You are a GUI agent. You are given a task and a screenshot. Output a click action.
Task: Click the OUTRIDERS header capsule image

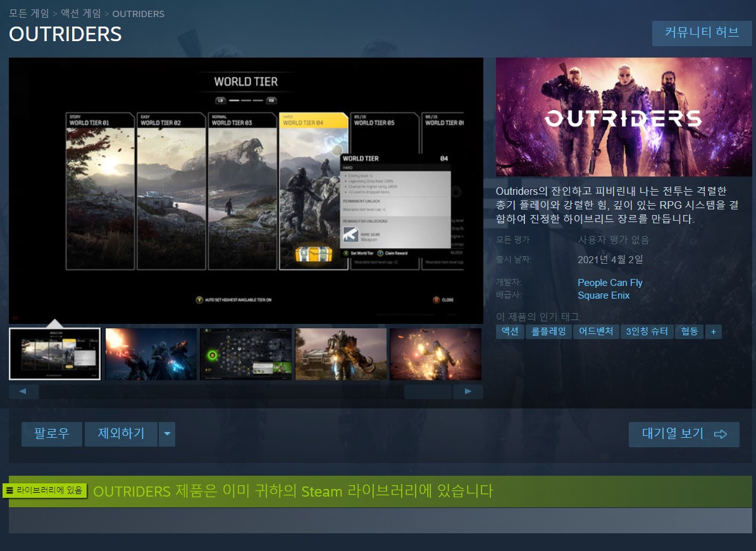pyautogui.click(x=624, y=117)
